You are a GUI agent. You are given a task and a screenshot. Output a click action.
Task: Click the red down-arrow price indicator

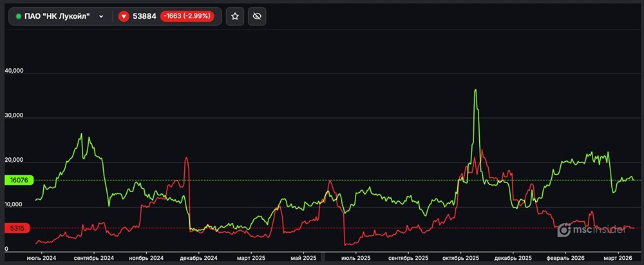(x=124, y=16)
